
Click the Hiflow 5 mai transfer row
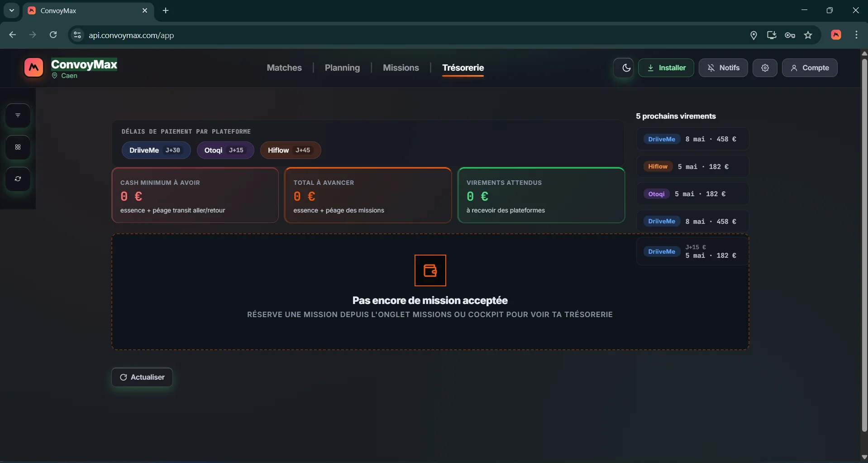pyautogui.click(x=692, y=167)
